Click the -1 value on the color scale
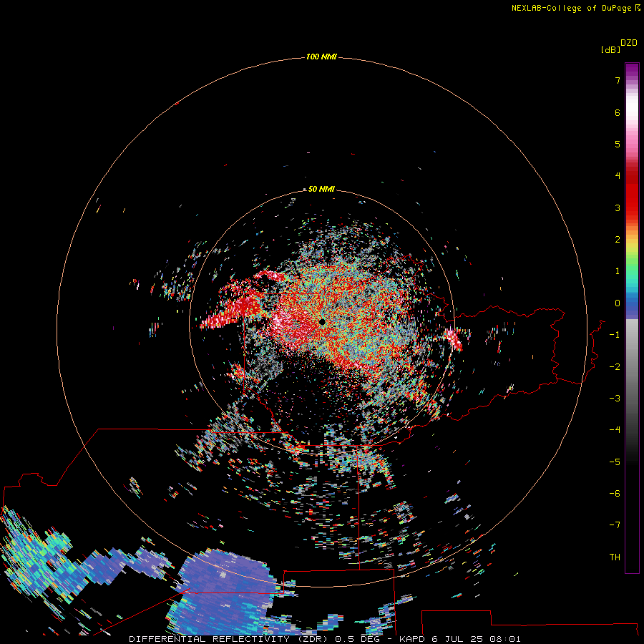This screenshot has width=644, height=644. pyautogui.click(x=615, y=335)
